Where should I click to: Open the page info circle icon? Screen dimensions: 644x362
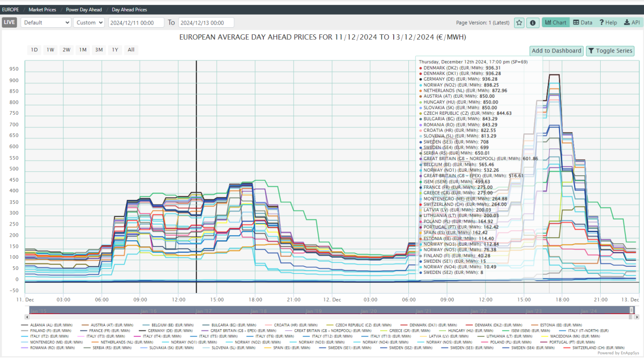(533, 23)
